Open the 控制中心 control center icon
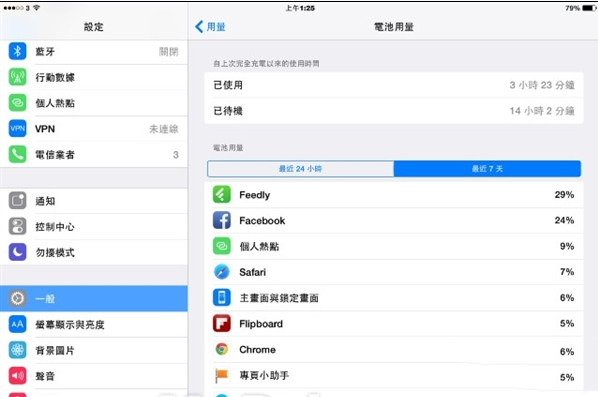The image size is (598, 397). [x=18, y=226]
